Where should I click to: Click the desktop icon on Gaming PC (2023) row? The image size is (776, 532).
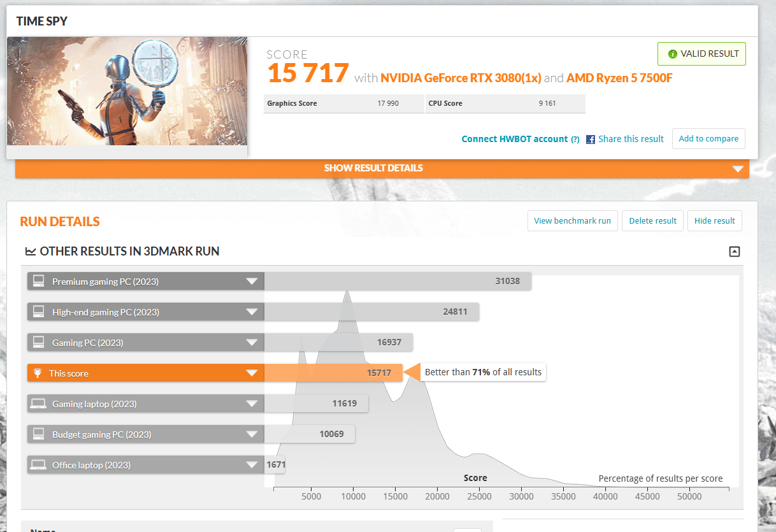point(38,342)
